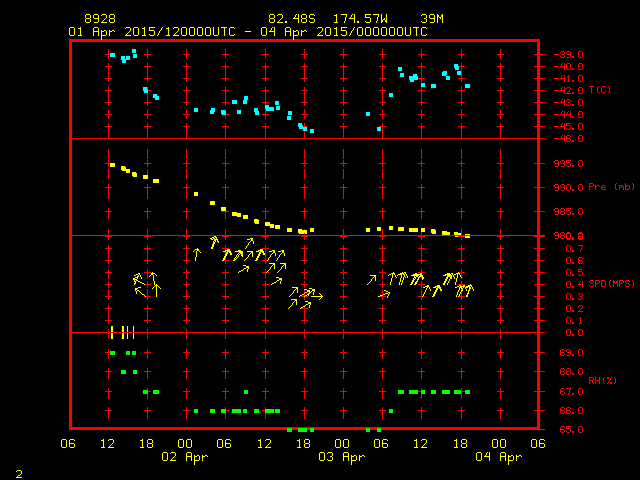Click the T(C) temperature axis label

pyautogui.click(x=600, y=90)
